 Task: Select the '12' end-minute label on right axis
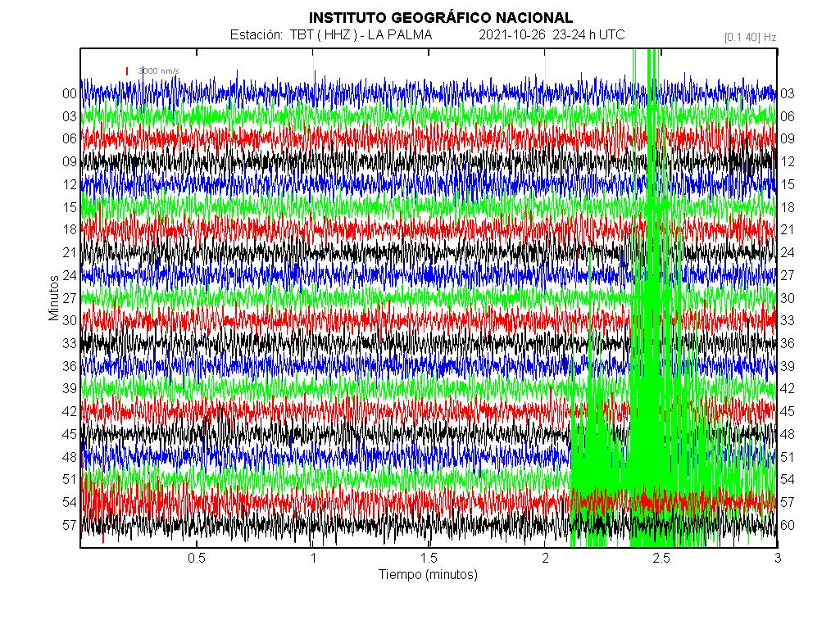[788, 161]
